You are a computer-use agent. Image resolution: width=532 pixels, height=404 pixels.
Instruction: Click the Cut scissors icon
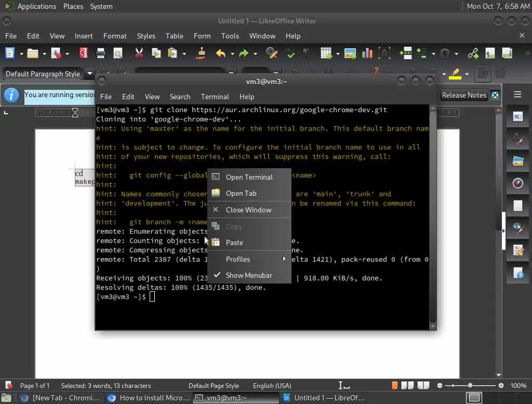tap(139, 53)
